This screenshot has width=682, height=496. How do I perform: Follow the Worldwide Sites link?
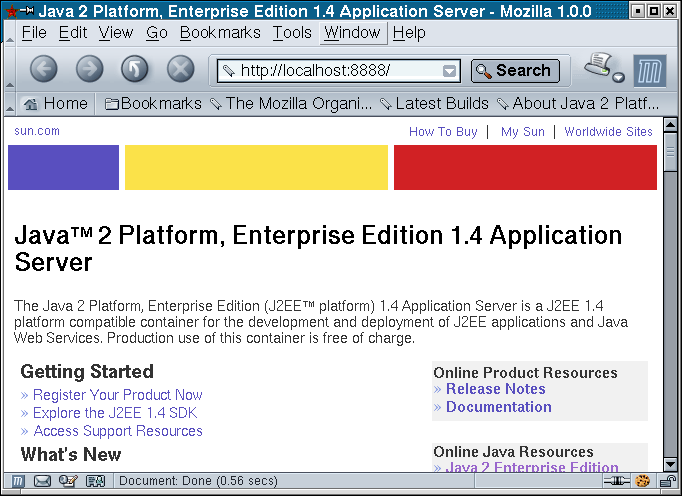coord(608,131)
